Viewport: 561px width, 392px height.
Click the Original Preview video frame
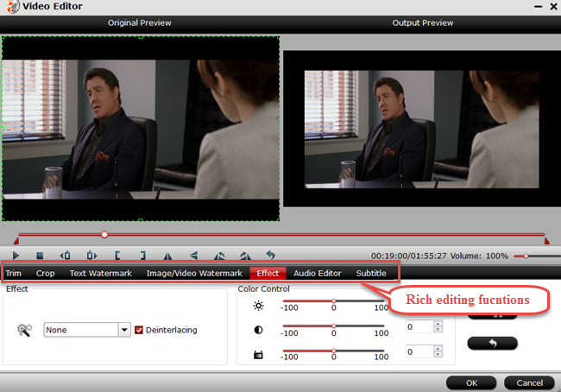141,129
